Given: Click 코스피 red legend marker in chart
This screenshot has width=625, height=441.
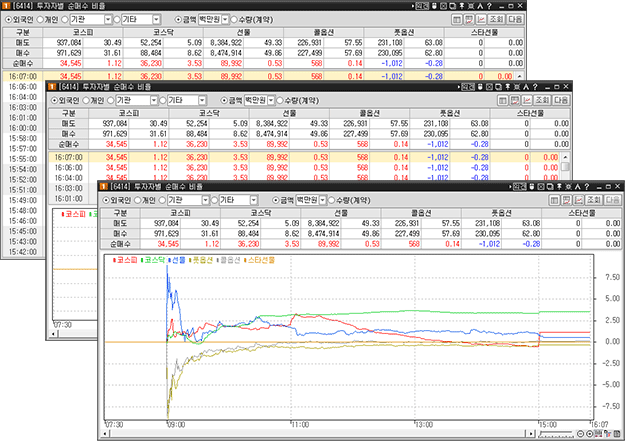Looking at the screenshot, I should [x=114, y=260].
